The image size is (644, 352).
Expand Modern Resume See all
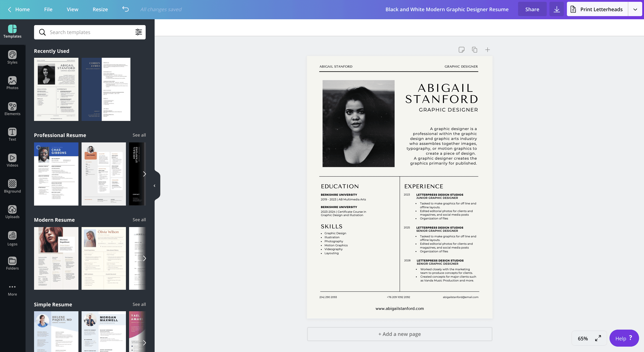(139, 219)
